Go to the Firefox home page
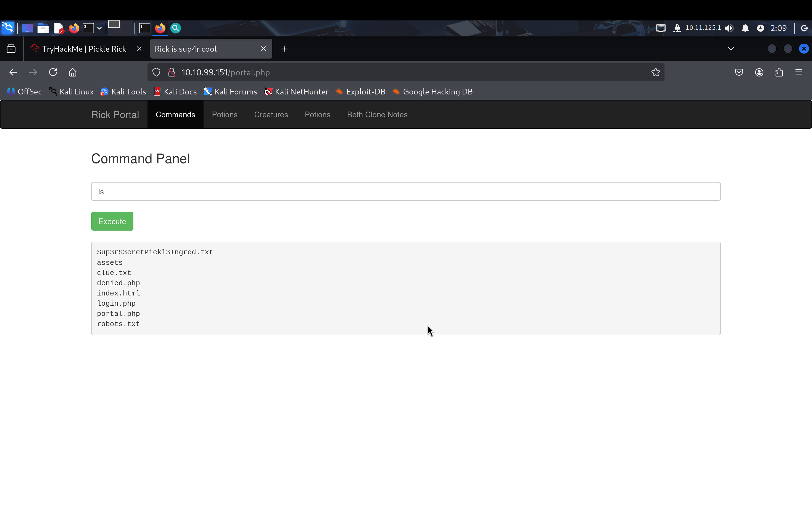This screenshot has width=812, height=528. (x=73, y=72)
